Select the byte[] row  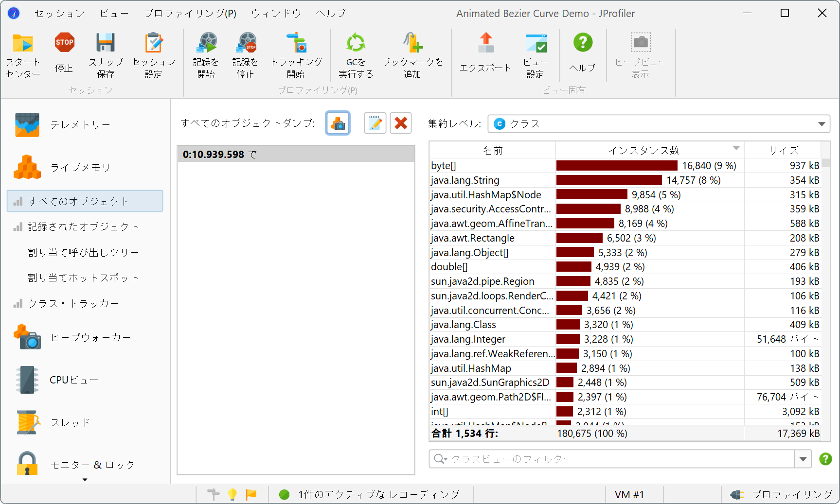pyautogui.click(x=625, y=166)
